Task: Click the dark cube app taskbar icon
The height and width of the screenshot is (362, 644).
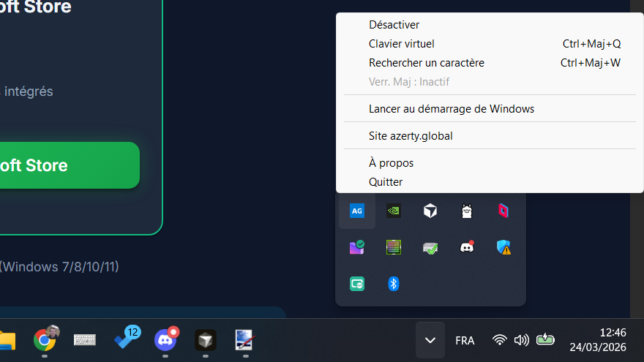Action: click(206, 340)
